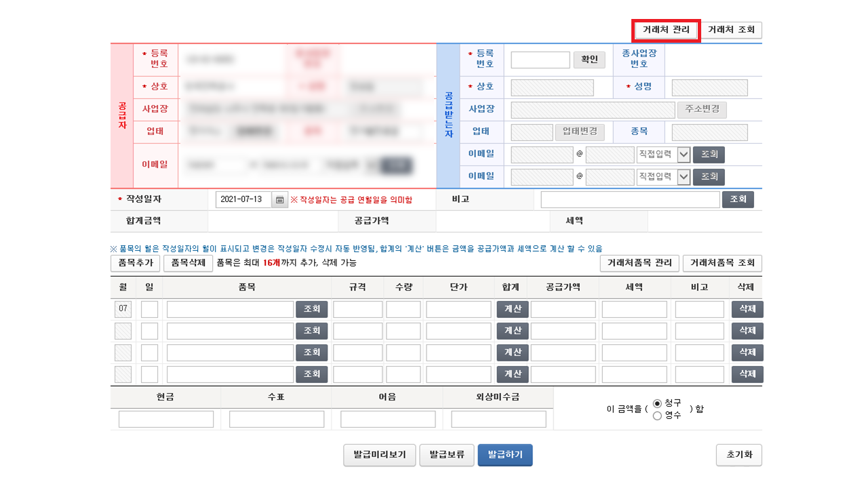Click 삭제 in second item row
Viewport: 868px width, 488px height.
(x=747, y=331)
